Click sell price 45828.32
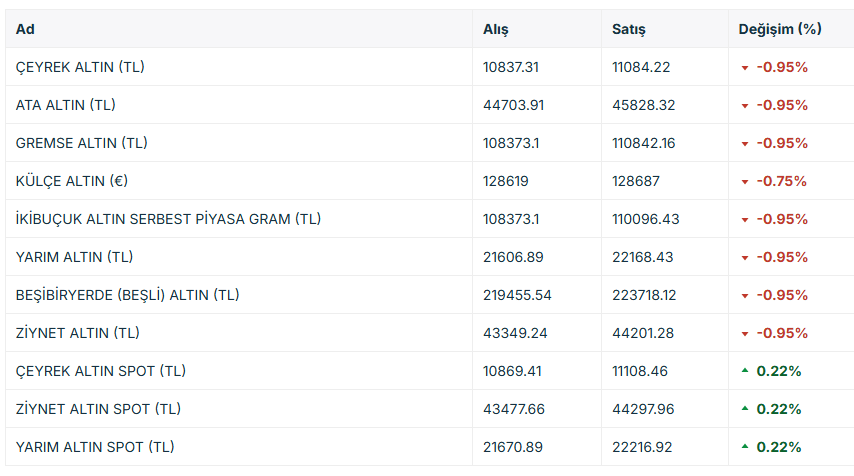Screen dimensions: 854x476 644,105
